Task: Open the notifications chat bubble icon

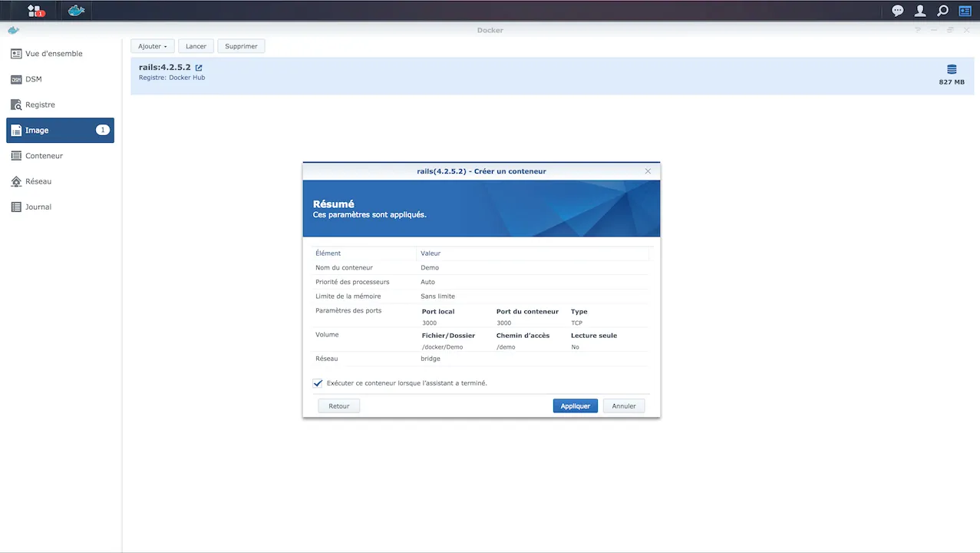Action: [x=897, y=11]
